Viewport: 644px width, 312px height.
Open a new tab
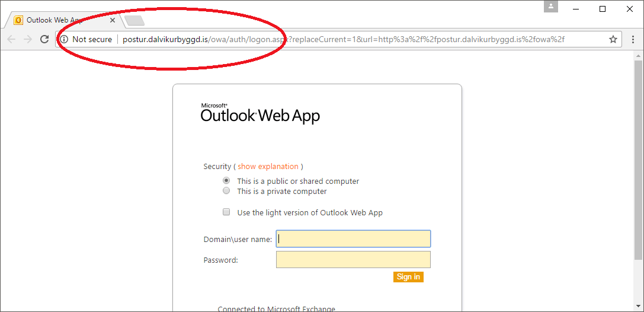click(134, 20)
